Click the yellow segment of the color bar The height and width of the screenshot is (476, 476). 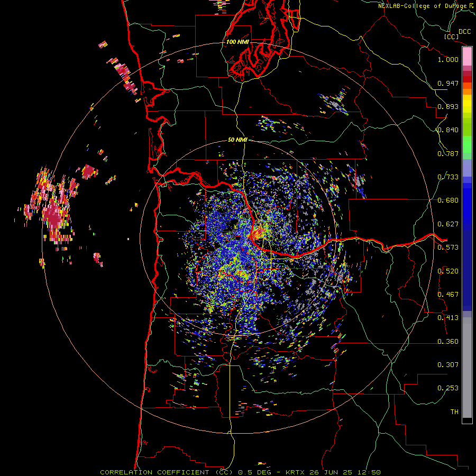tap(467, 104)
